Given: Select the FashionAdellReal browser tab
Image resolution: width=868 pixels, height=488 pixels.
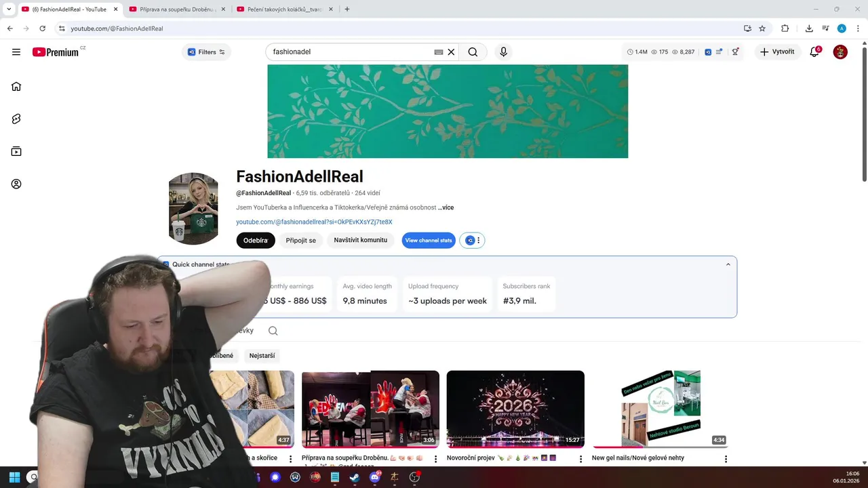Looking at the screenshot, I should [x=68, y=9].
